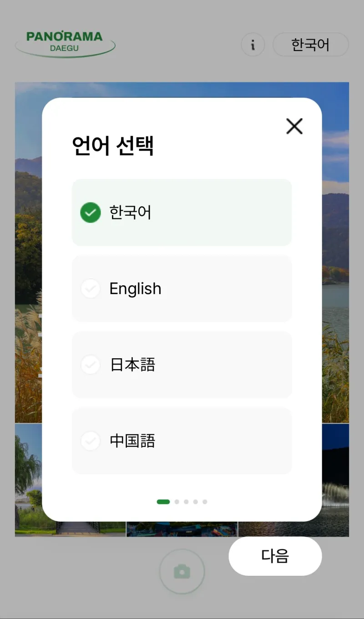Click the third page indicator dot
The height and width of the screenshot is (619, 364).
[x=186, y=502]
